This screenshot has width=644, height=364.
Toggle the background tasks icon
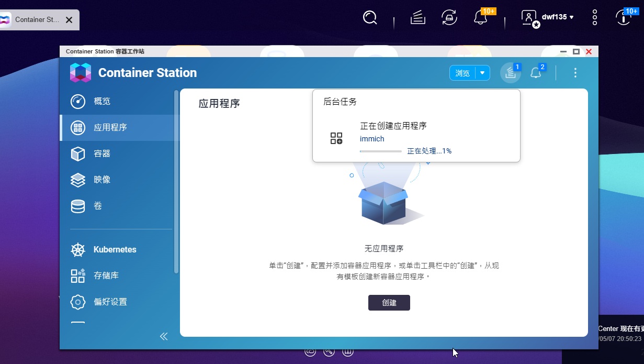[511, 73]
